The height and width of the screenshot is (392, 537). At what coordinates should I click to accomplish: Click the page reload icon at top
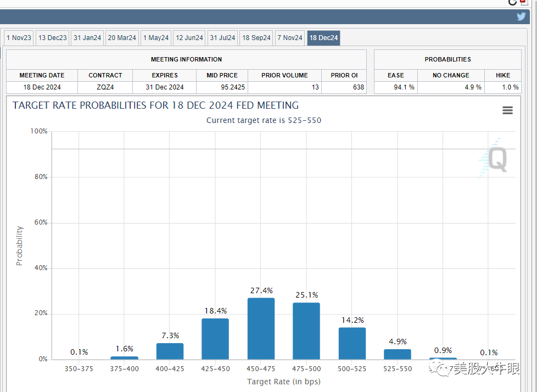(513, 2)
